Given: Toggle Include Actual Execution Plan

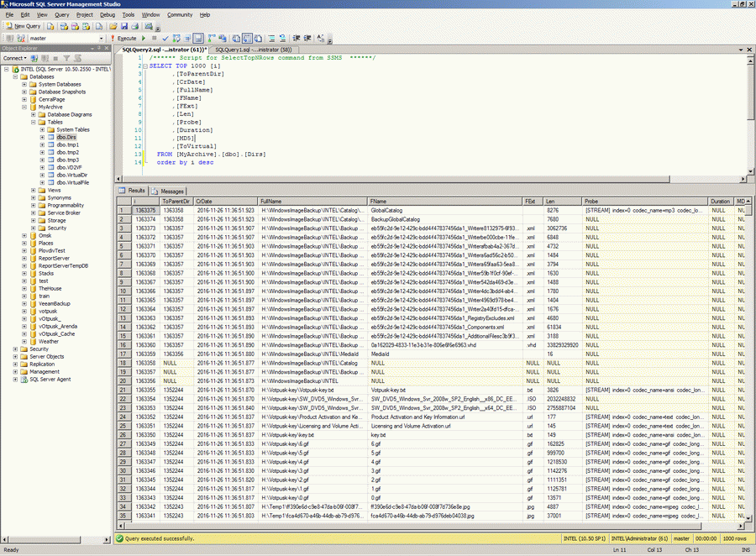Looking at the screenshot, I should (212, 38).
